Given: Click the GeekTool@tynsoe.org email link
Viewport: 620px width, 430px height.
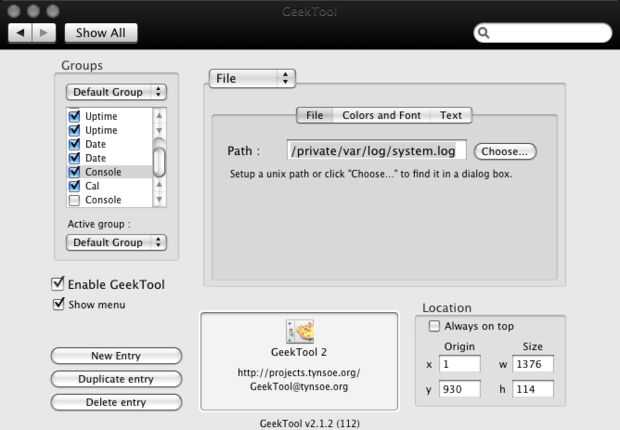Looking at the screenshot, I should (x=299, y=386).
